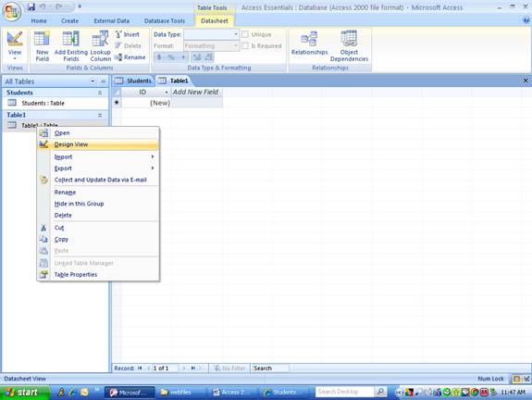This screenshot has width=532, height=400.
Task: Click Design View icon in status bar
Action: coord(526,379)
